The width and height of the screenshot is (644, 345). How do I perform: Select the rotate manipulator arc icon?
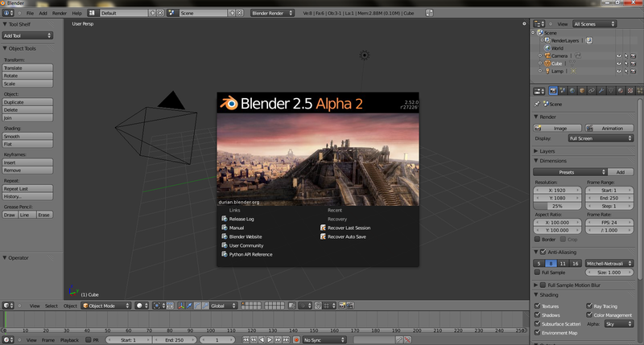[x=197, y=306]
